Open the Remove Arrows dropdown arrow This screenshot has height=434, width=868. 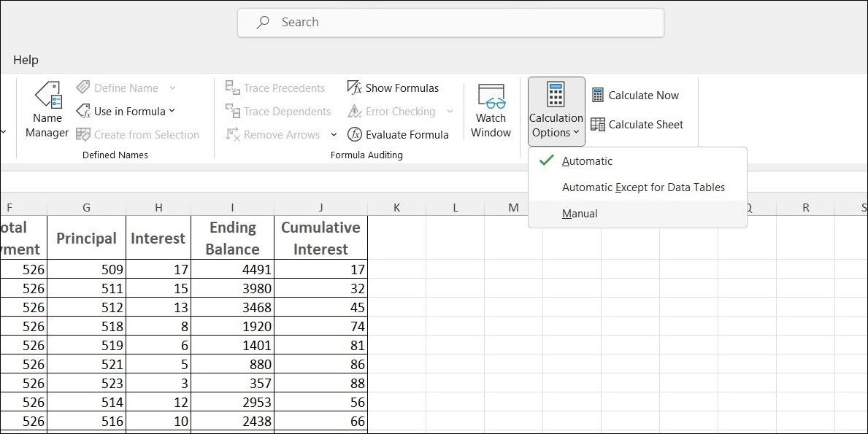[x=334, y=134]
